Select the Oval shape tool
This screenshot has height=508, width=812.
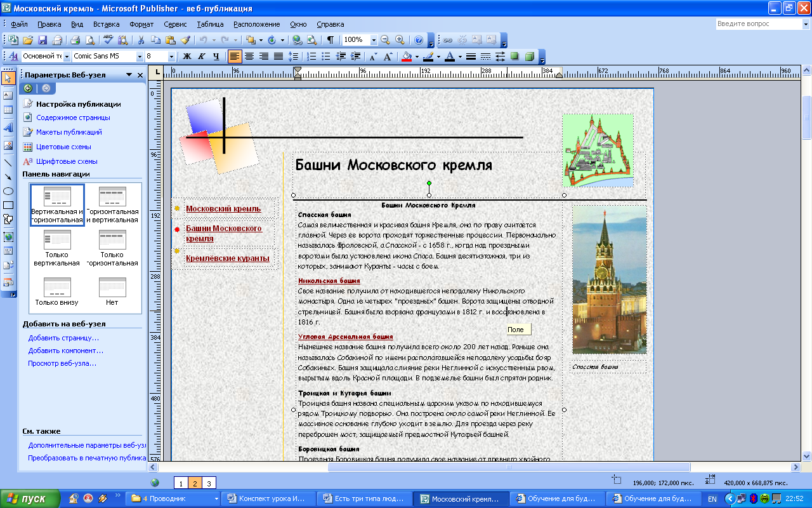pyautogui.click(x=8, y=191)
